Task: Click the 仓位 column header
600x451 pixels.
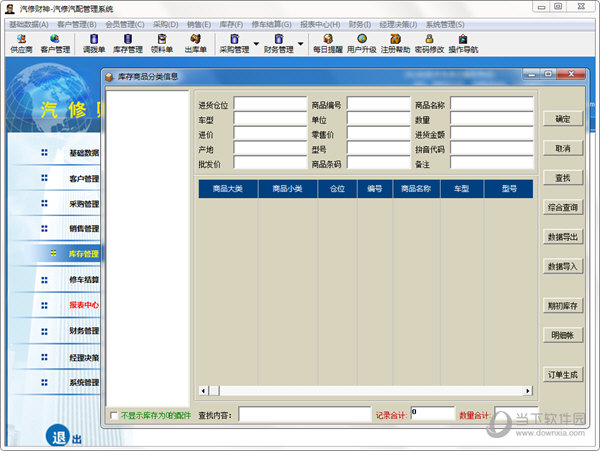Action: (x=337, y=189)
